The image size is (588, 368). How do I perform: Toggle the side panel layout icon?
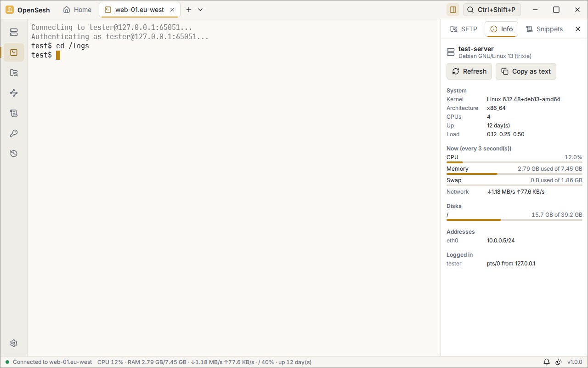(453, 10)
